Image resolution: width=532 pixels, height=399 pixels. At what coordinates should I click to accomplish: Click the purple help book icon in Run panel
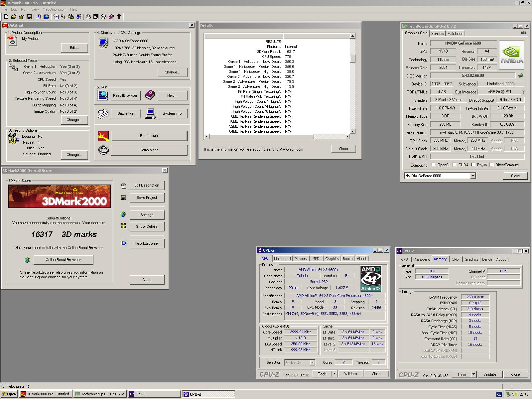(150, 95)
